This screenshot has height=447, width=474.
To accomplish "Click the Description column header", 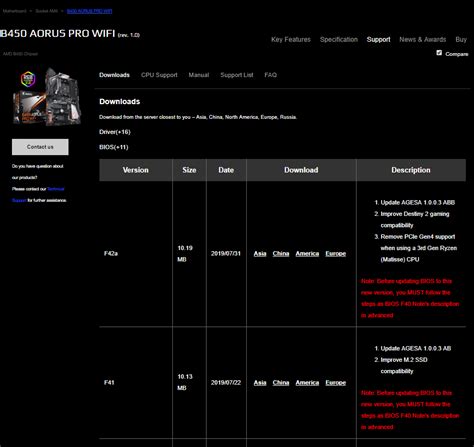I will 411,170.
